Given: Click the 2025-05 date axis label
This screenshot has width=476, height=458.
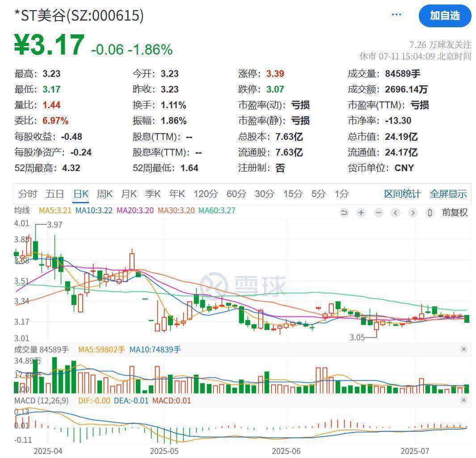Looking at the screenshot, I should tap(164, 451).
